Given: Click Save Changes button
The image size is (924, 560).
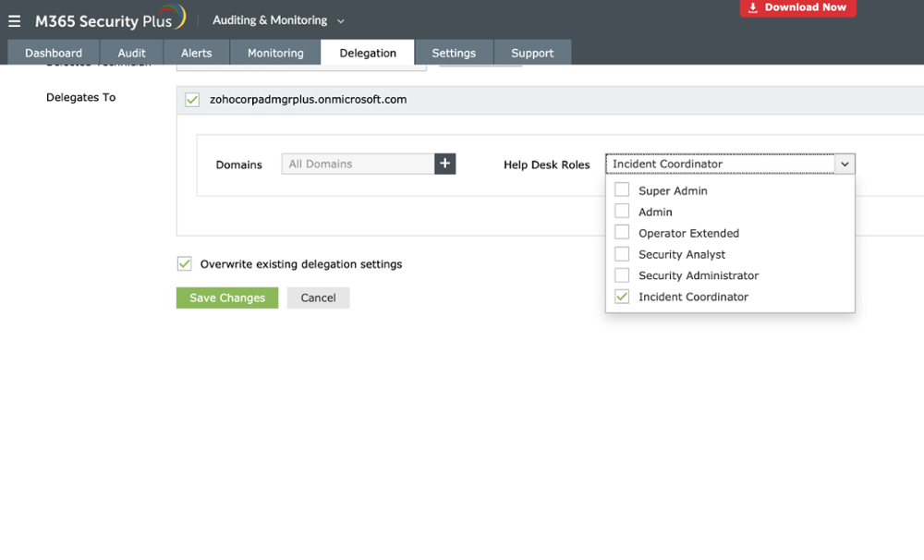Looking at the screenshot, I should [x=227, y=298].
